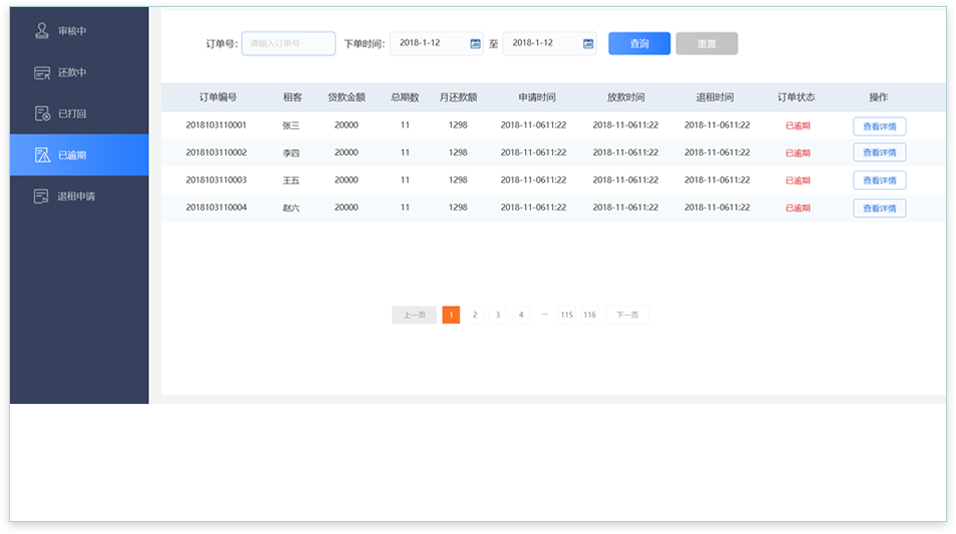Click the 还款中 sidebar icon
Screen dimensions: 956x534
[x=42, y=73]
